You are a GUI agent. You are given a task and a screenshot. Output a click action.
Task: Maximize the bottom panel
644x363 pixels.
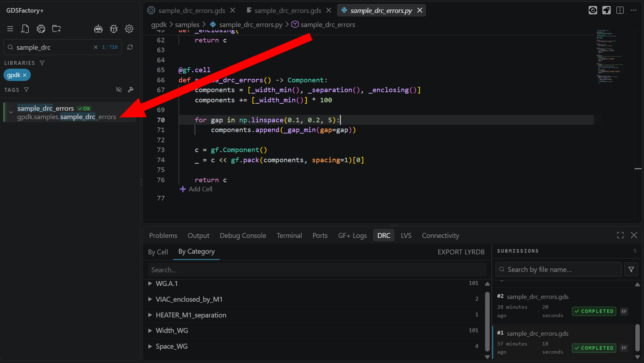coord(620,235)
